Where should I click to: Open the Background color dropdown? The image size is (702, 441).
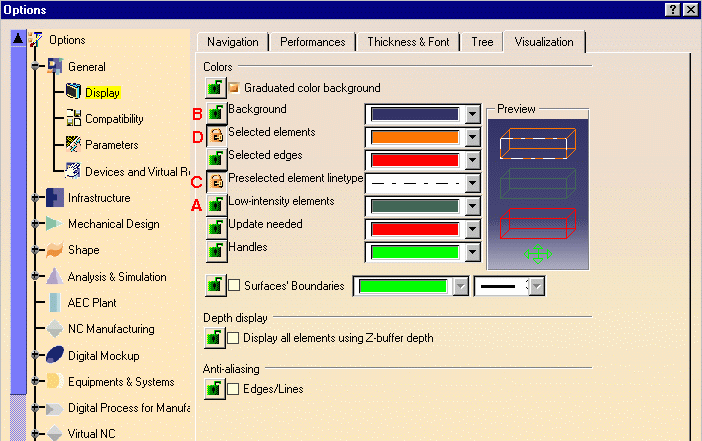474,113
